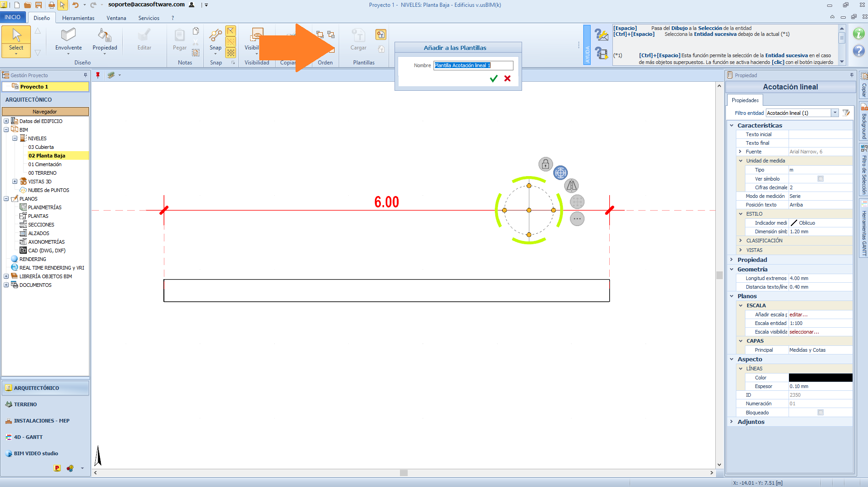Confirm template name with green checkmark

pos(494,79)
